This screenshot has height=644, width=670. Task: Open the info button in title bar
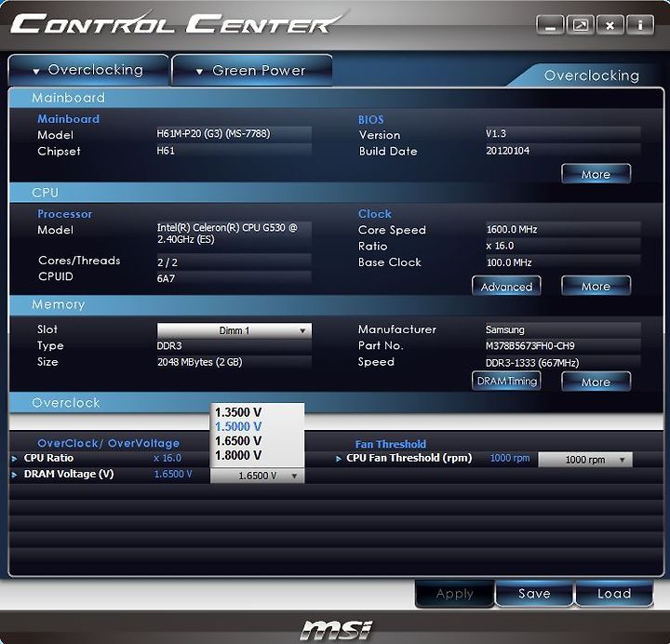click(639, 25)
